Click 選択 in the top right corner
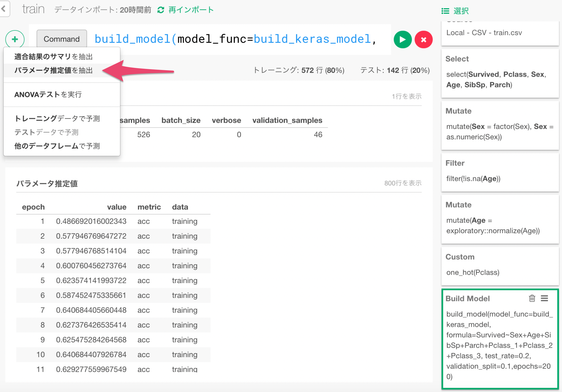 pos(461,11)
